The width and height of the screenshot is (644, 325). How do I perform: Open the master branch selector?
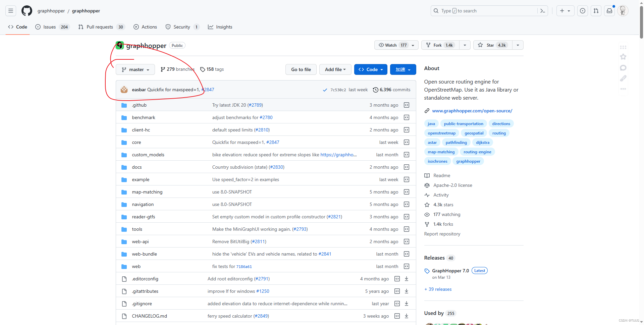135,69
